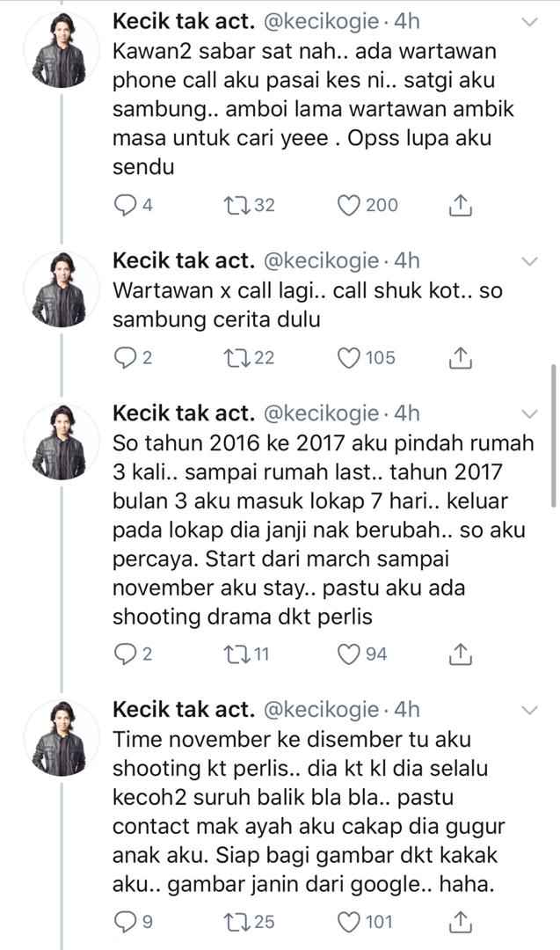
Task: Click the scrollbar on the right edge
Action: click(x=553, y=435)
